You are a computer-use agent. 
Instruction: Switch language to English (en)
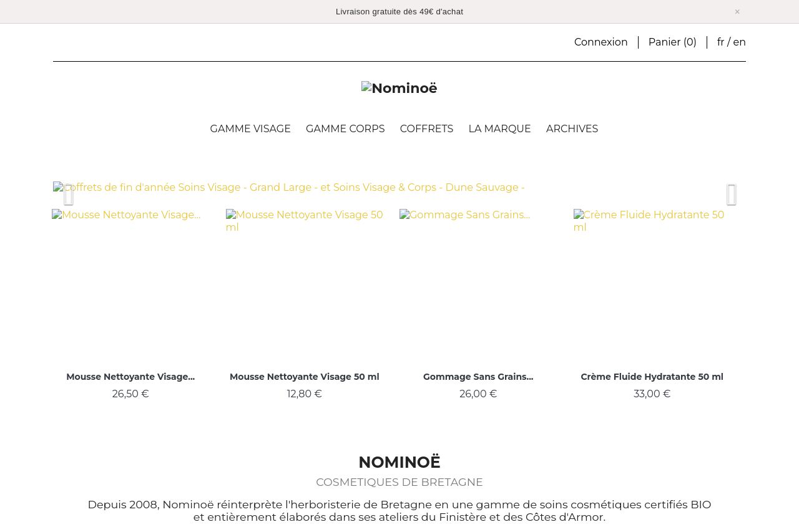pos(739,42)
